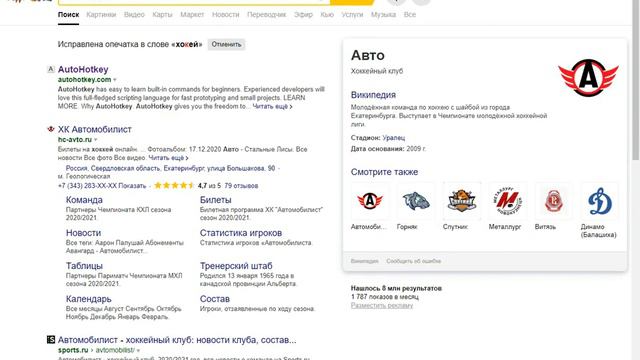Switch to the Картинки tab

tap(101, 14)
